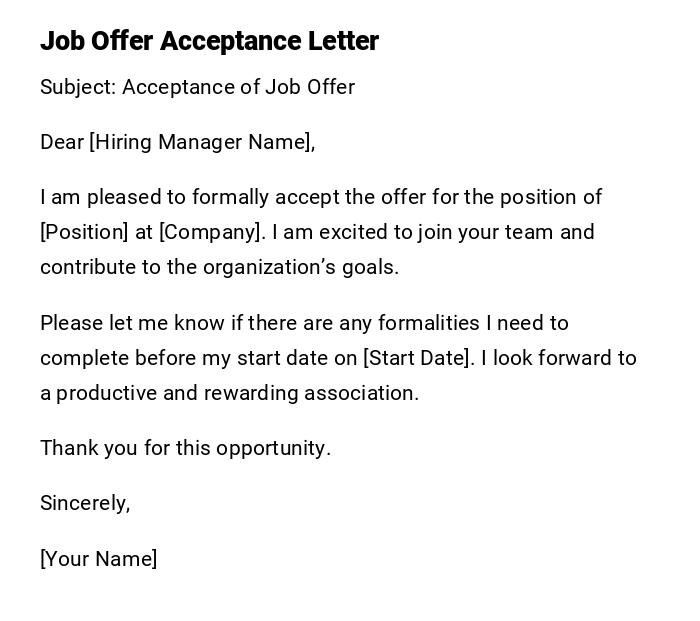The image size is (700, 621).
Task: Click the [Position] placeholder text
Action: click(84, 232)
